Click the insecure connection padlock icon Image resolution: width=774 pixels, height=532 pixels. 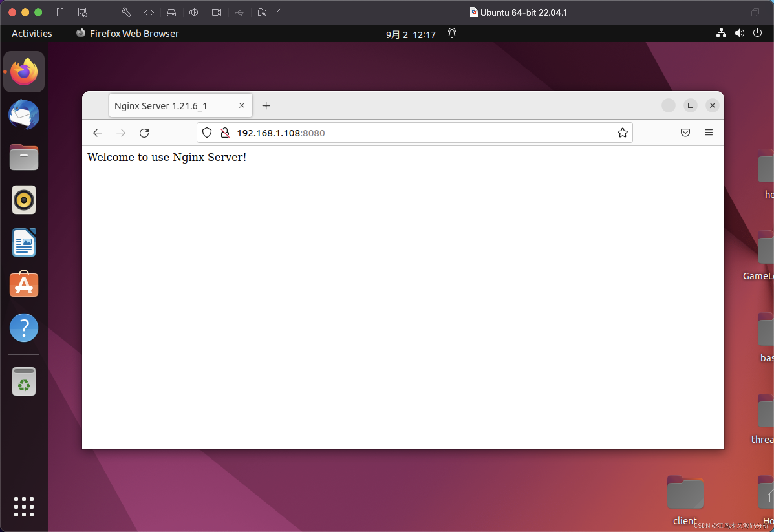(225, 133)
